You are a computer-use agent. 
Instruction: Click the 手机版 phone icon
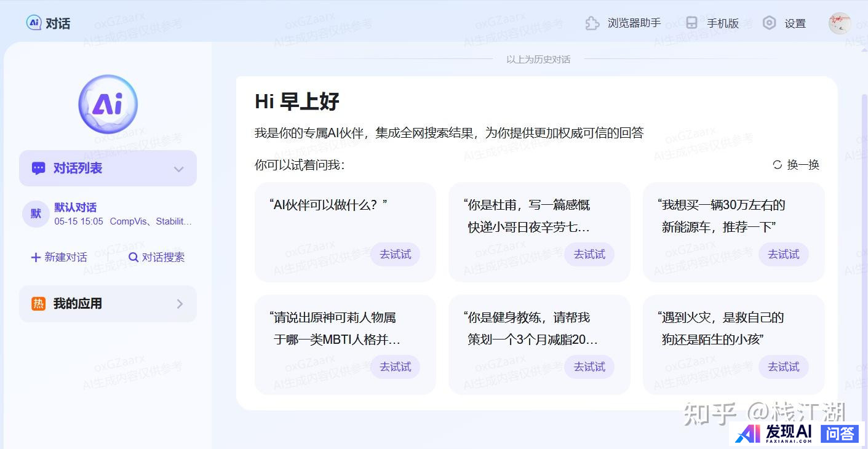coord(691,23)
